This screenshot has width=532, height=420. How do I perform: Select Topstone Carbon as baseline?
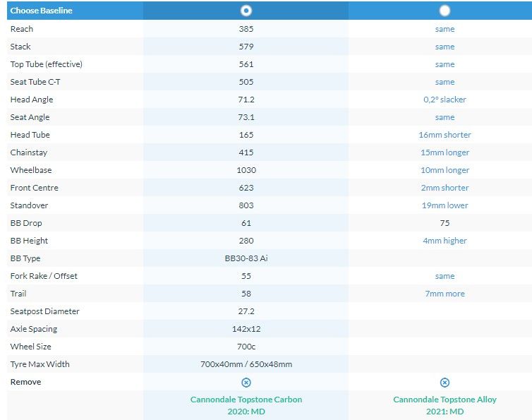[246, 11]
